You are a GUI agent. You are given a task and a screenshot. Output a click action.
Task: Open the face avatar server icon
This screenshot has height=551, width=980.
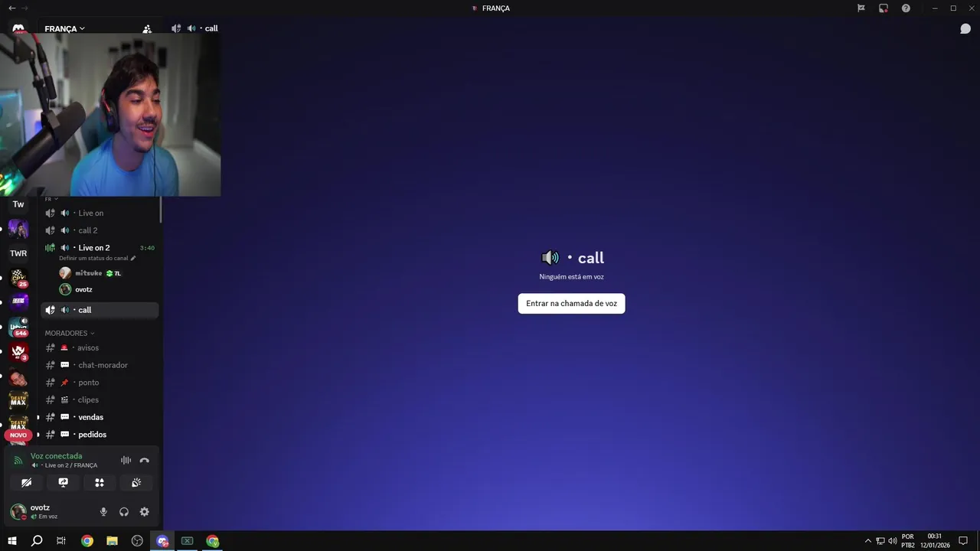pos(18,377)
